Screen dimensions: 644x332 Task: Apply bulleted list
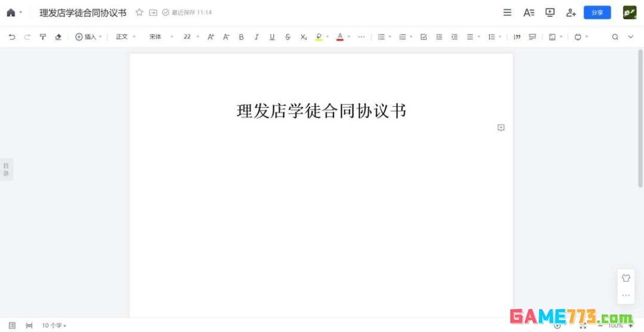(381, 37)
